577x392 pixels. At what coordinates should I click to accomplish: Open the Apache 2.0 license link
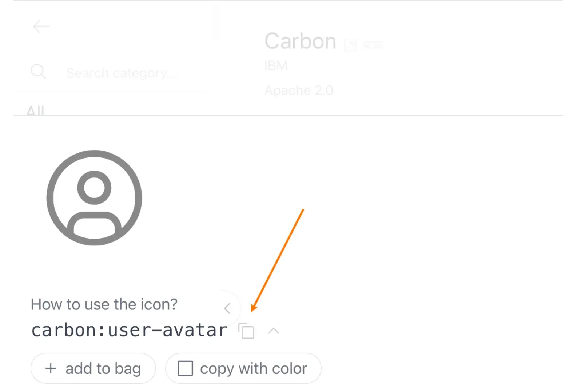(x=299, y=90)
